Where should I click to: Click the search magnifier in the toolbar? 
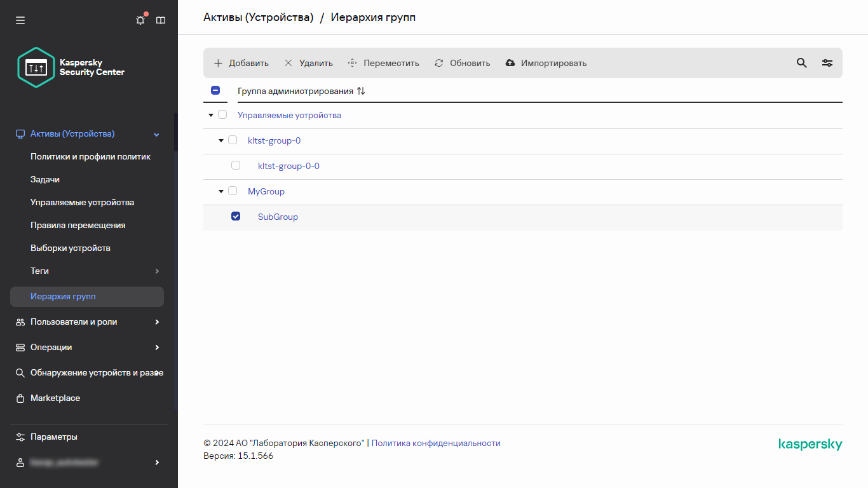coord(801,63)
